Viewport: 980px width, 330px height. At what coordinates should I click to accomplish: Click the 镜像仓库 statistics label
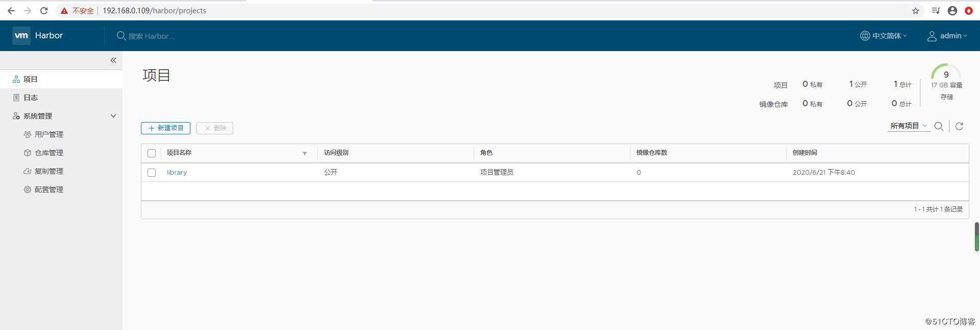[773, 104]
